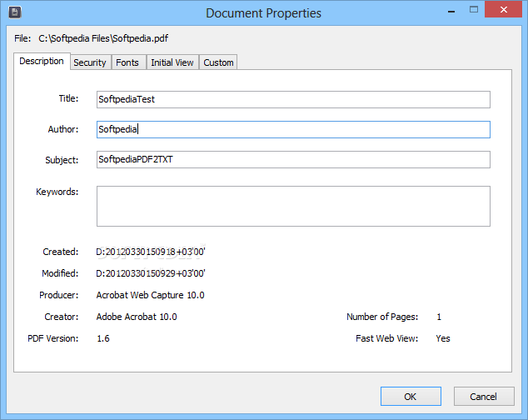528x420 pixels.
Task: Click the Subject field with SoftpediaPDF2TXT
Action: click(x=293, y=159)
